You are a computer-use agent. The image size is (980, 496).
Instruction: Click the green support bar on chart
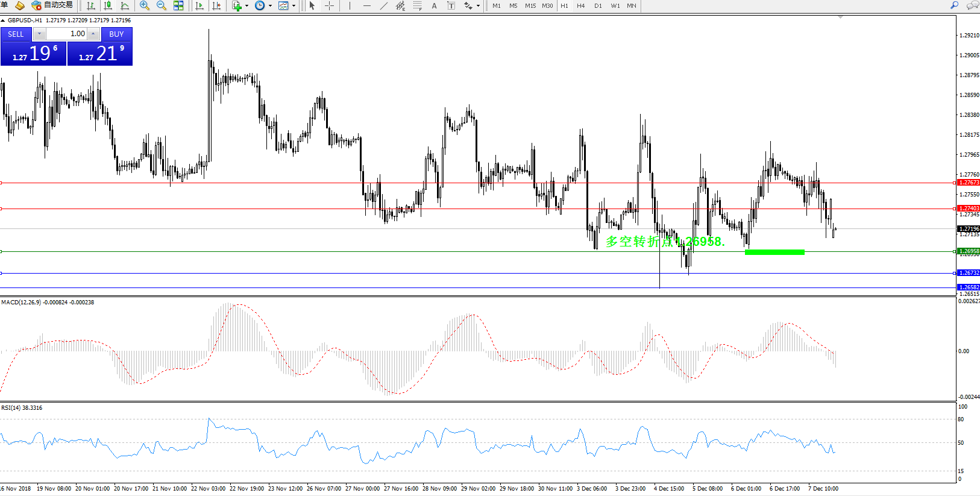click(x=774, y=252)
